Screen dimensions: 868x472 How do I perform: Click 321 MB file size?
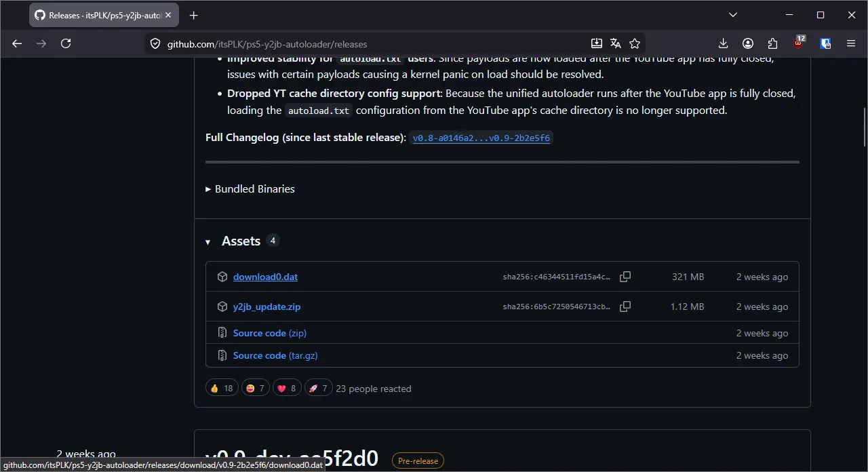688,277
